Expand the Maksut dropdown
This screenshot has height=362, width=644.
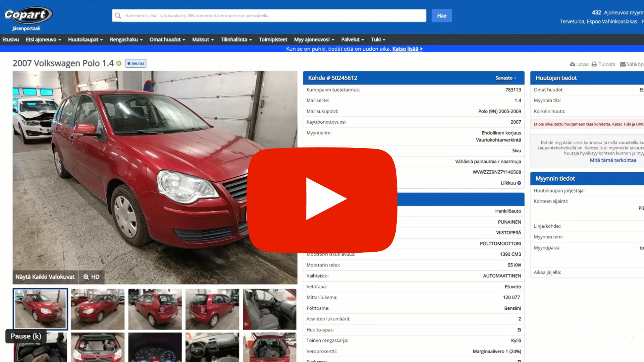point(203,40)
